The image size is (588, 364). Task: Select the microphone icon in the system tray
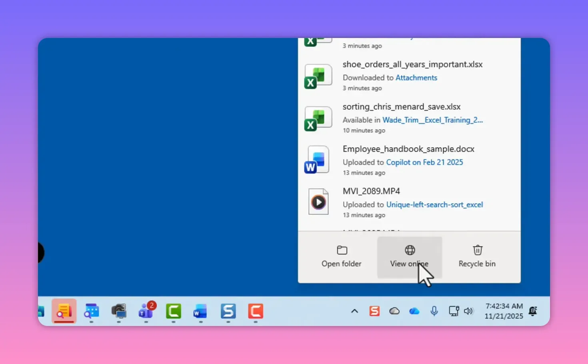(x=434, y=311)
